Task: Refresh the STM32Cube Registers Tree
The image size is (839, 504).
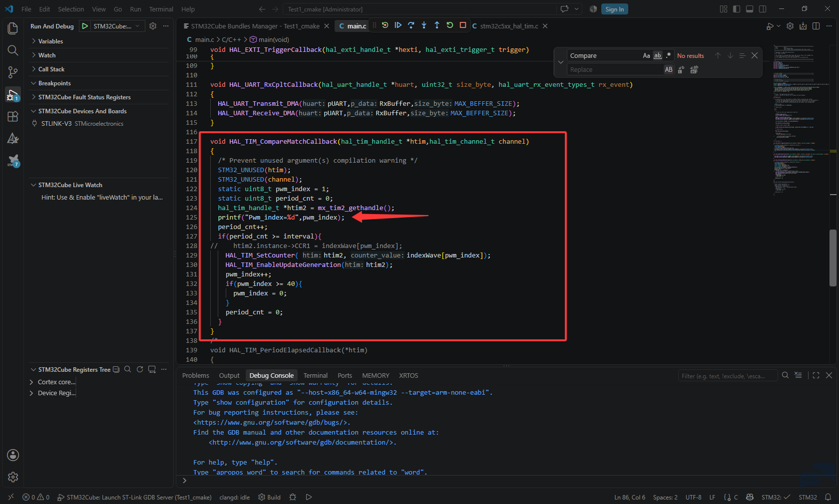Action: 140,369
